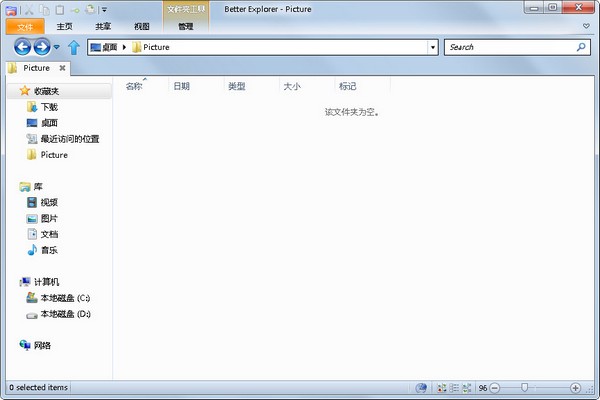Expand the address bar dropdown
This screenshot has height=400, width=600.
(x=432, y=47)
